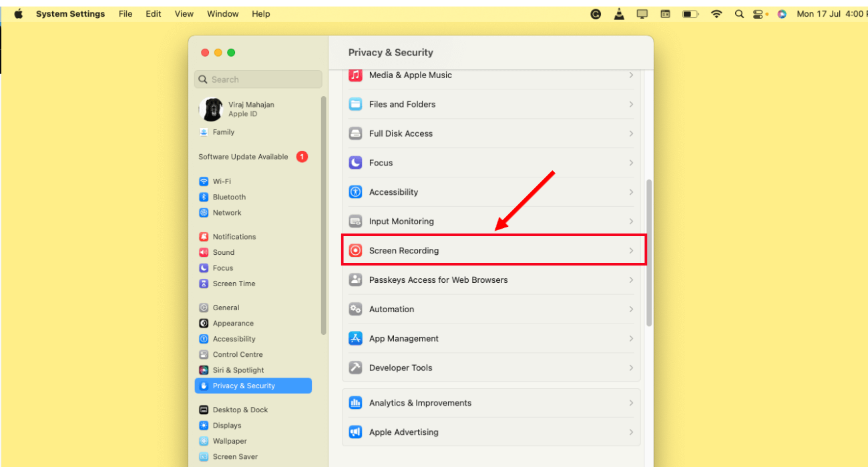Expand Files and Folders row chevron
Screen dimensions: 868x467
point(631,104)
